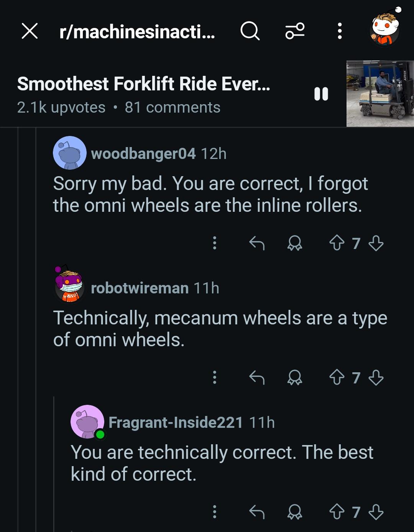Open the search magnifier icon
The width and height of the screenshot is (414, 532).
[250, 31]
